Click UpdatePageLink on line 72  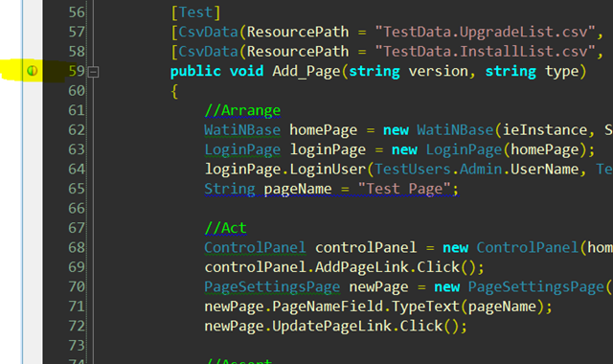click(x=332, y=326)
